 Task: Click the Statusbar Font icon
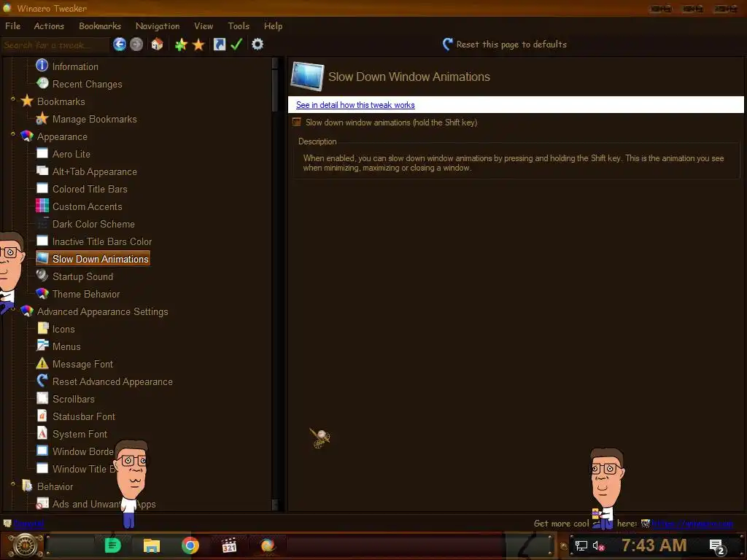[42, 416]
